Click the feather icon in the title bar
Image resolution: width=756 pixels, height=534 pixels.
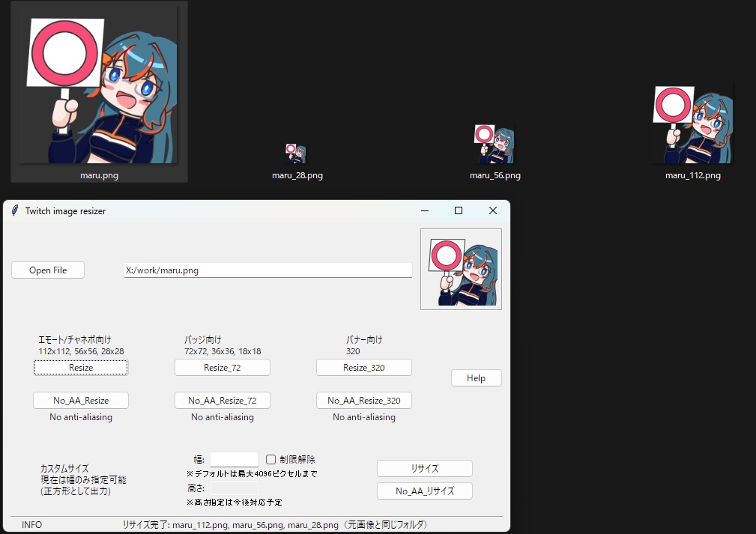click(x=15, y=210)
